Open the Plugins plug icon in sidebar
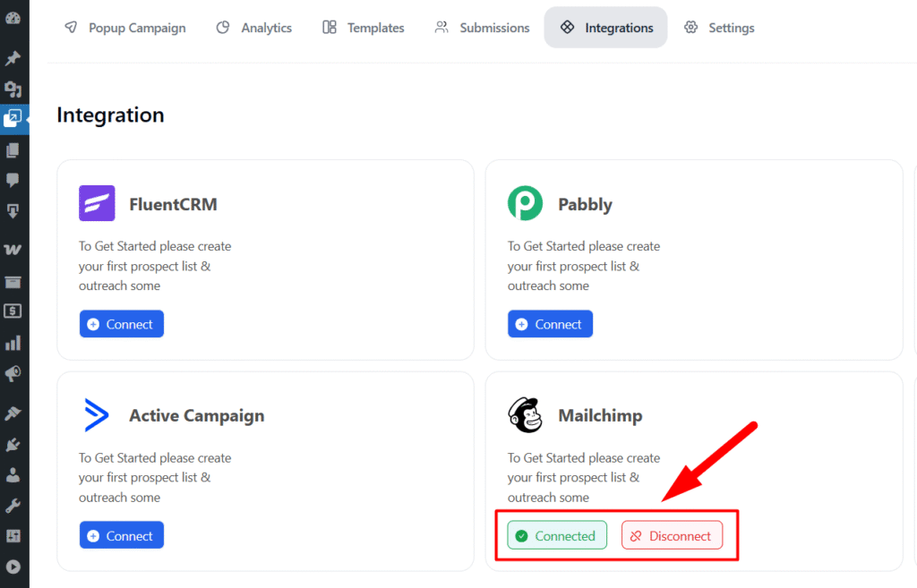Screen dimensions: 917x588 13,444
